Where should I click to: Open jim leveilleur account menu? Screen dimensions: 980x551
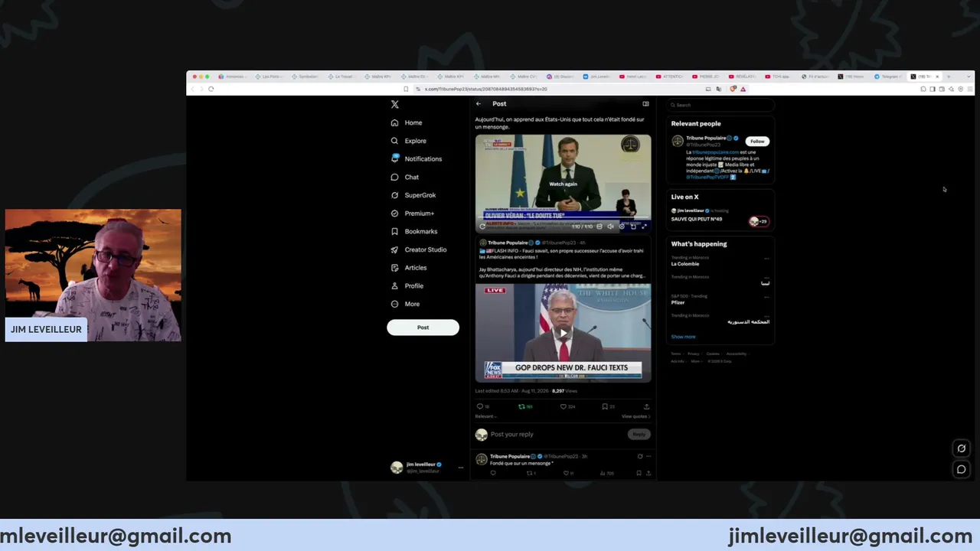426,467
